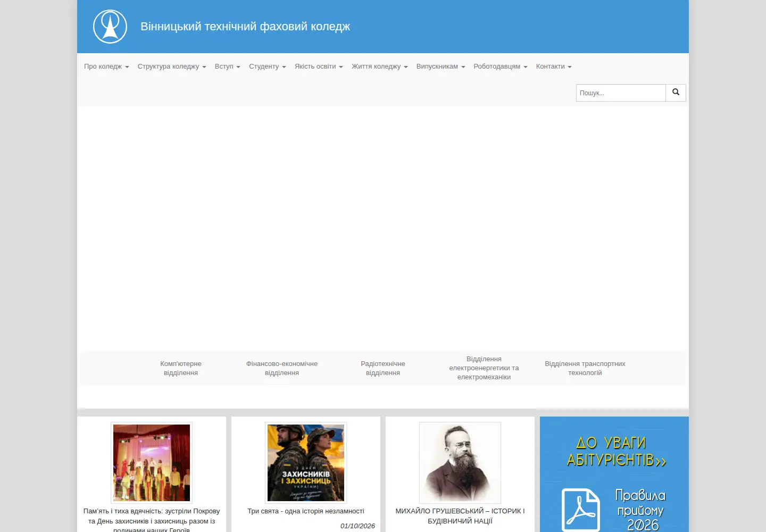Expand the Життя коледжу menu
766x532 pixels.
pyautogui.click(x=380, y=66)
